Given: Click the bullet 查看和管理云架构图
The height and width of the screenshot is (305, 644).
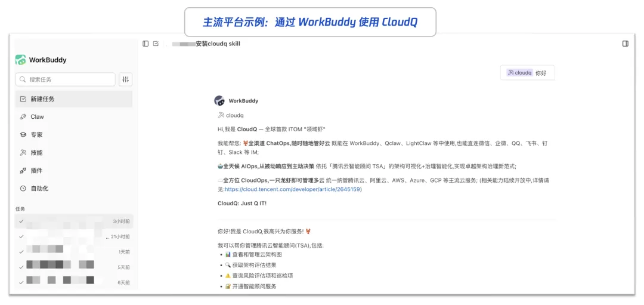Looking at the screenshot, I should (253, 255).
